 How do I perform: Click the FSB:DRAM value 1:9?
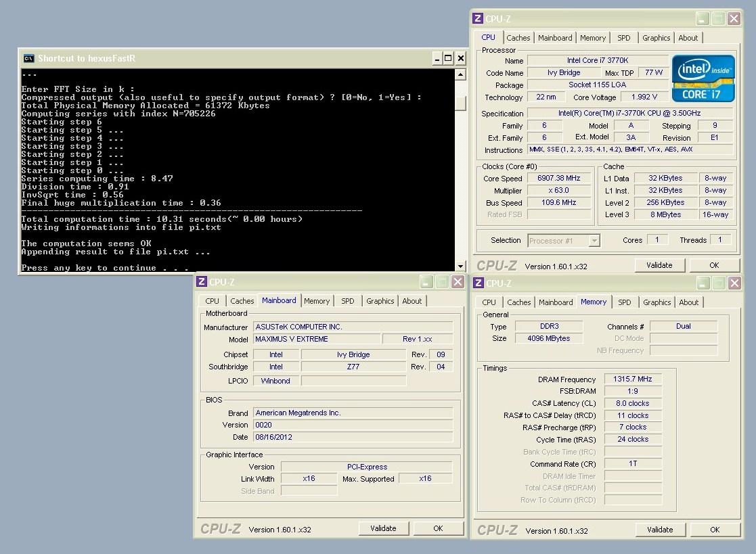click(633, 391)
